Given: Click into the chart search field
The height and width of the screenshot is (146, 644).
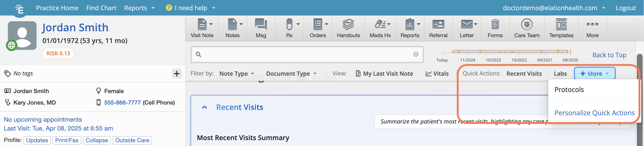Looking at the screenshot, I should click(x=305, y=54).
